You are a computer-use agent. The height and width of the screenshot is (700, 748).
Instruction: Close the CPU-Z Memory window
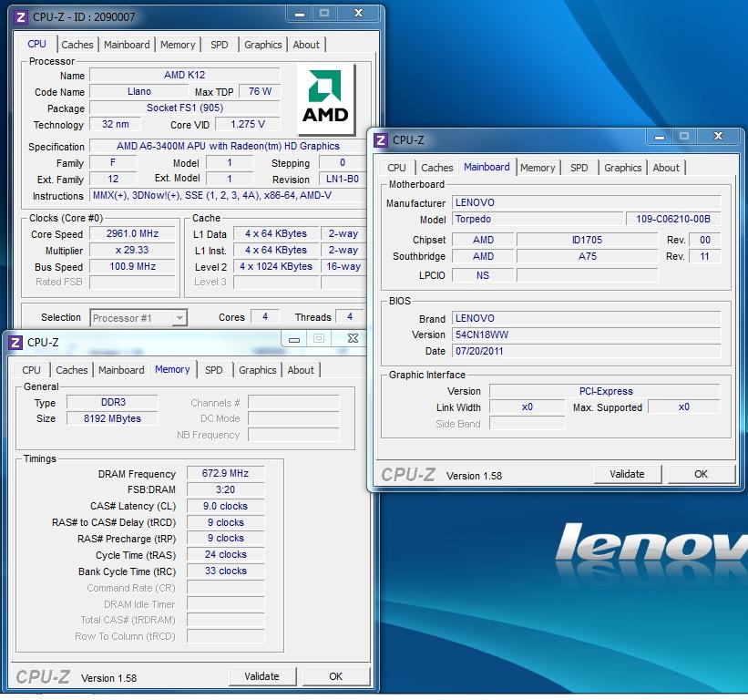(353, 338)
